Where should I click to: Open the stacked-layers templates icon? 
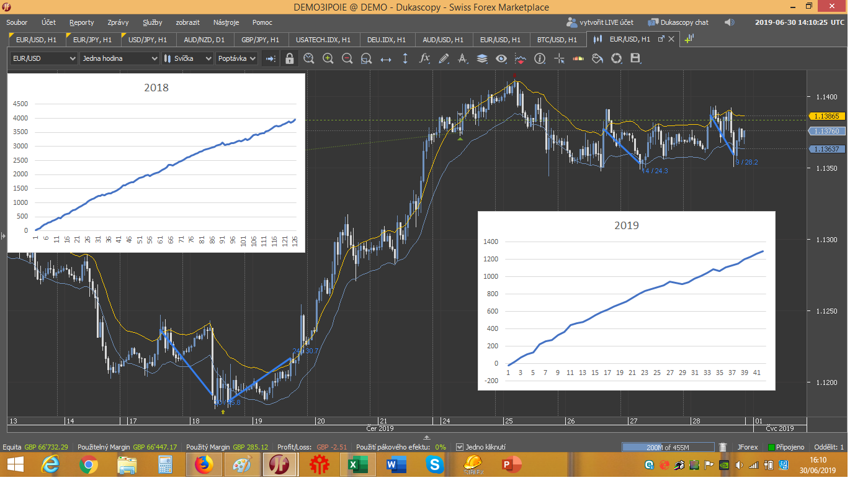482,58
